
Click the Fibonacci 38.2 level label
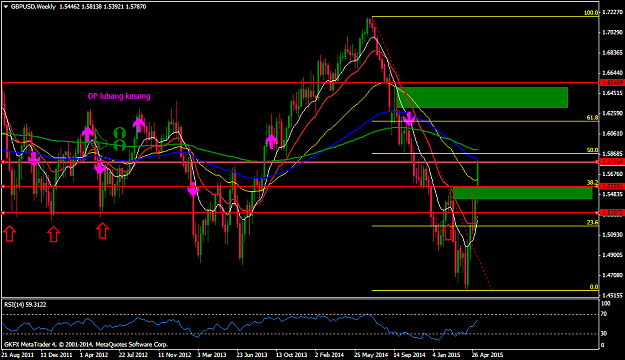point(592,182)
